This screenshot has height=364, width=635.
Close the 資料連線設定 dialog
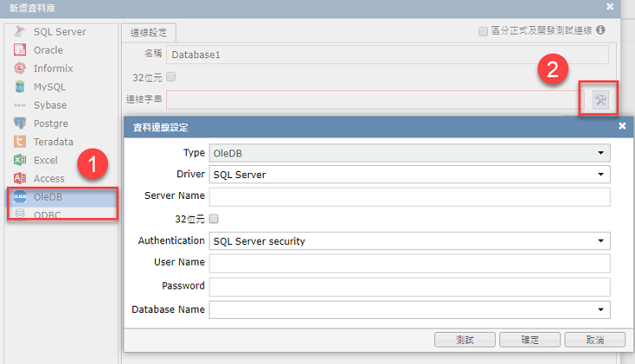(x=622, y=126)
